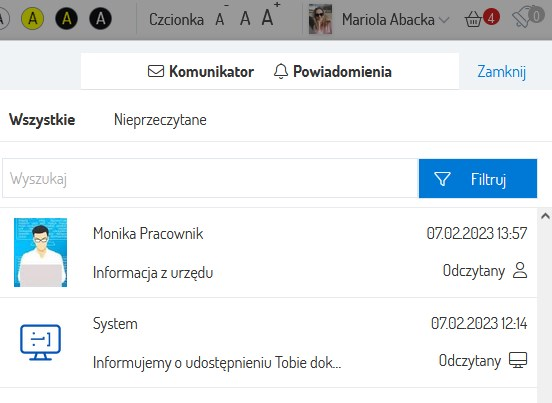
Task: Click System monitor avatar icon
Action: [40, 342]
